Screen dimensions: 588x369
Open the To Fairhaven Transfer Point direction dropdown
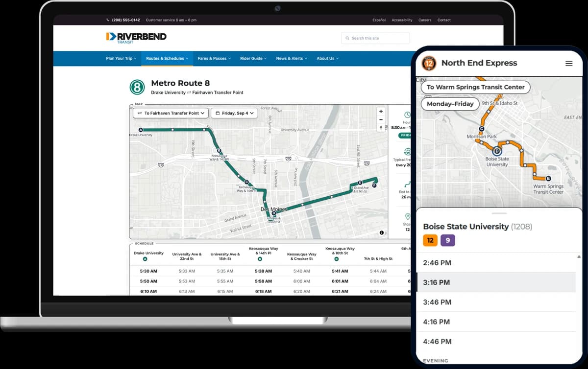tap(171, 113)
